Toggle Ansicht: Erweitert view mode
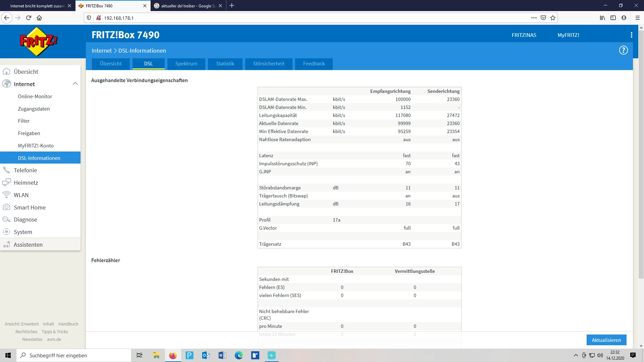This screenshot has height=362, width=644. coord(22,324)
